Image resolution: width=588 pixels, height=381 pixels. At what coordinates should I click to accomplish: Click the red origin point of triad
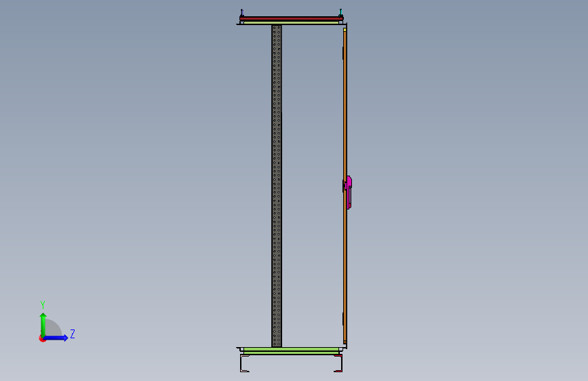click(42, 338)
